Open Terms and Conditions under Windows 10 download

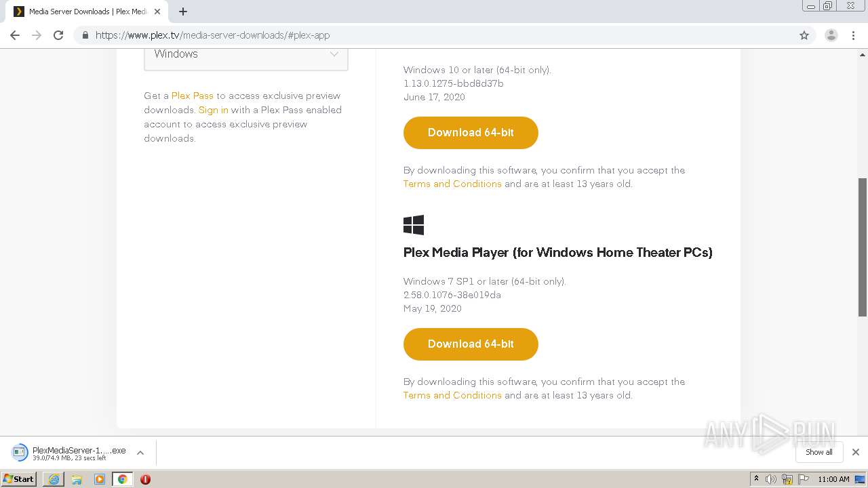452,184
